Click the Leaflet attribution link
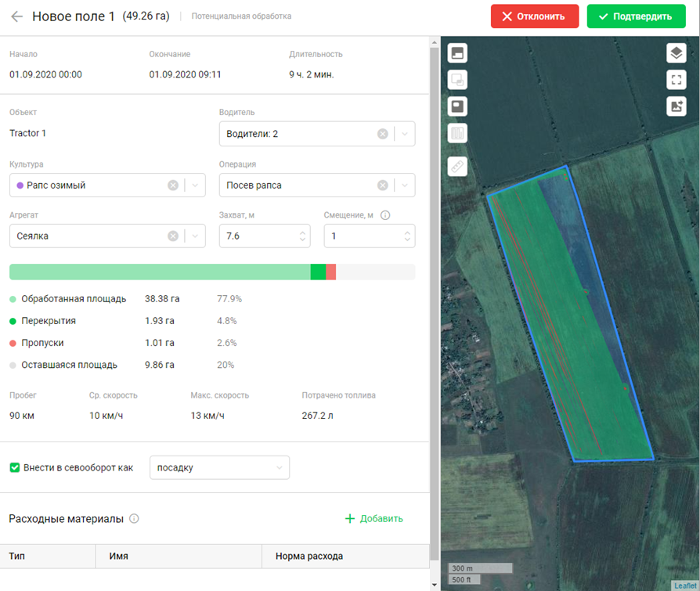 point(685,586)
